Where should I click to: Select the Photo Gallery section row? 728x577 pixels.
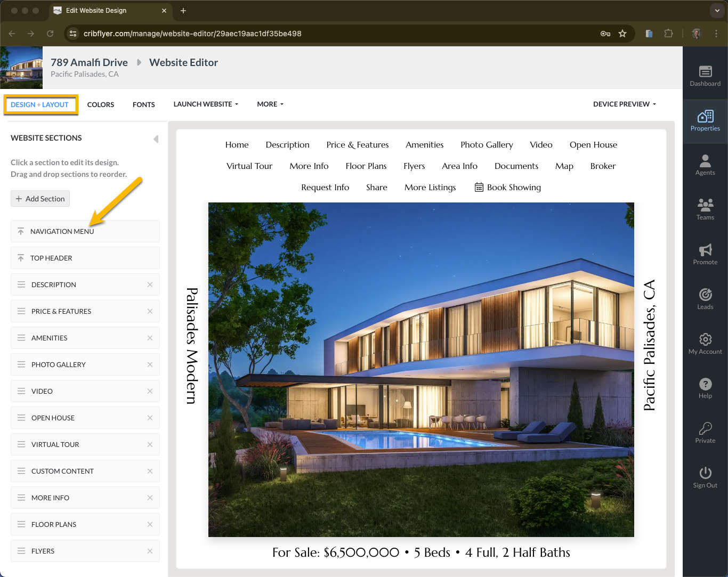click(85, 364)
